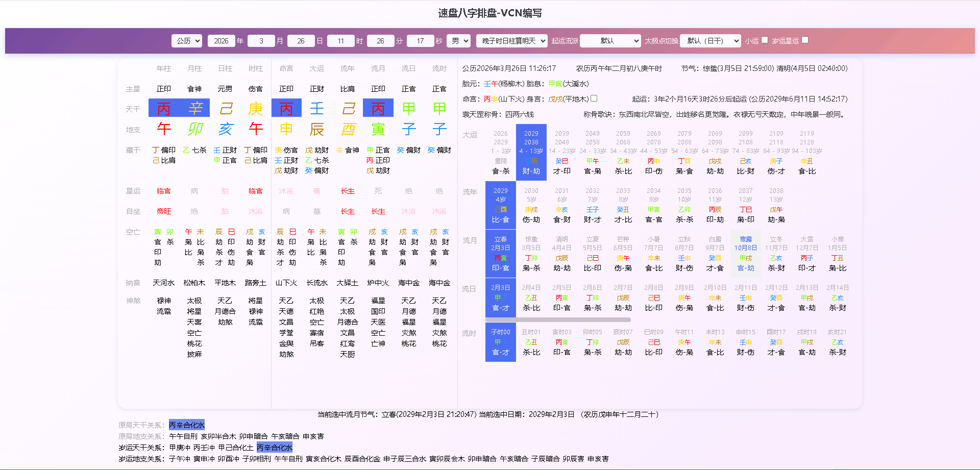Click the horizontal scrollbar under the 流日 row
The width and height of the screenshot is (980, 470).
click(x=558, y=320)
